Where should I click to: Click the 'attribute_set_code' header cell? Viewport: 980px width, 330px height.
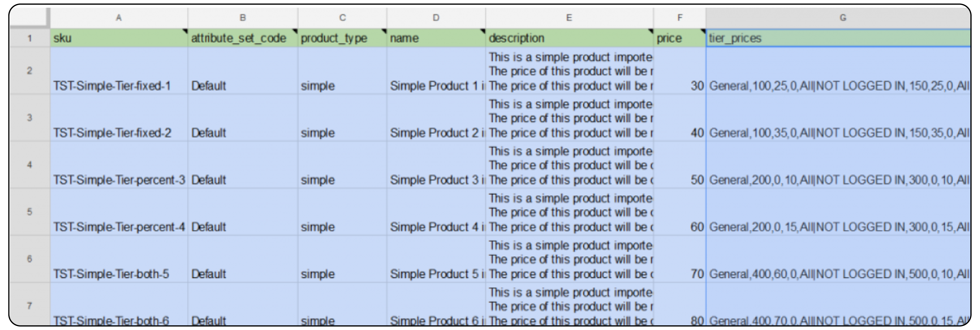pos(243,38)
